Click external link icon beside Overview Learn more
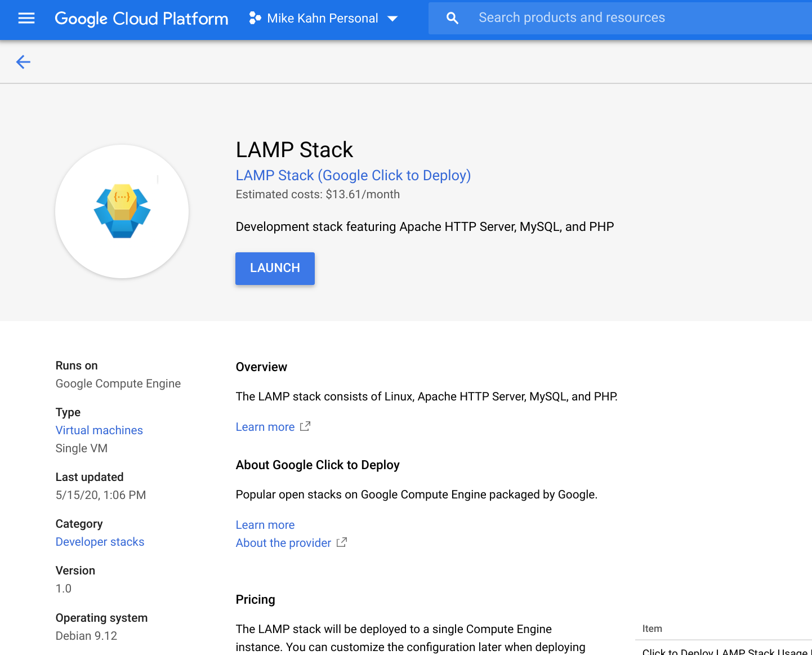This screenshot has height=655, width=812. (x=305, y=426)
